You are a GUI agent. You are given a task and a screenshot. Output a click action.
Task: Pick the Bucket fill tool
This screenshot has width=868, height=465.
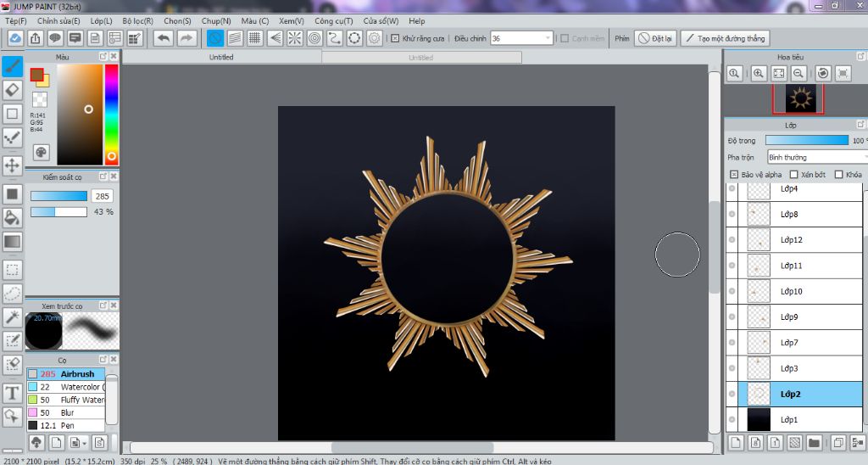[13, 217]
